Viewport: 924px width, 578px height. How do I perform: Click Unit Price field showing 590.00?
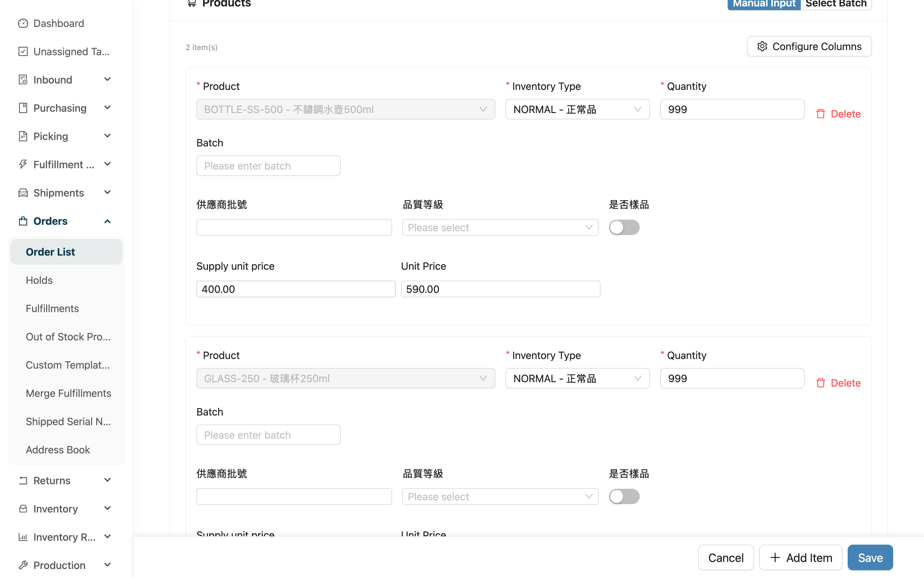pyautogui.click(x=501, y=289)
